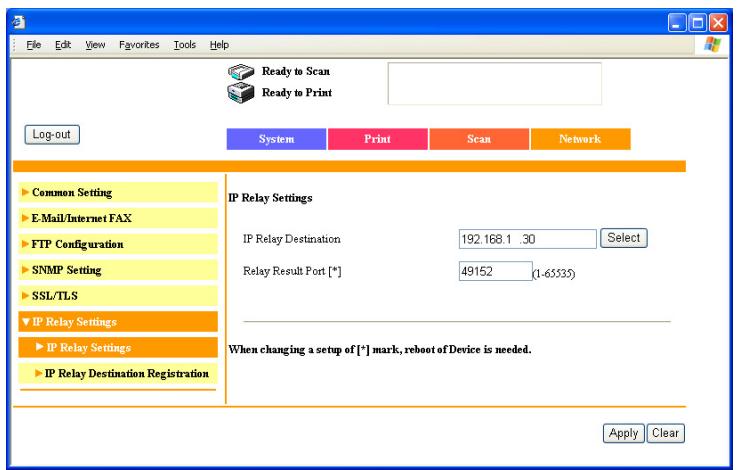737x470 pixels.
Task: Minimize the browser window
Action: tap(677, 23)
